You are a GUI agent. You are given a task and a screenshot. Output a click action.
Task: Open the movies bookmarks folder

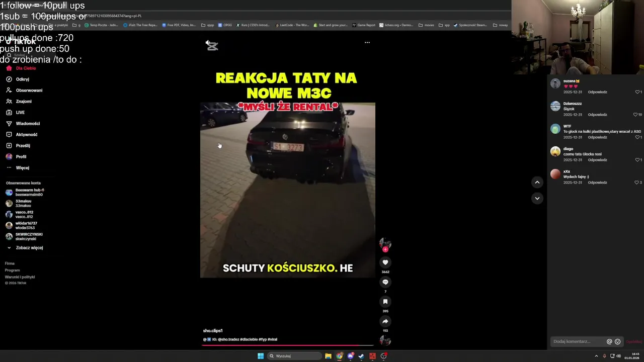(426, 25)
